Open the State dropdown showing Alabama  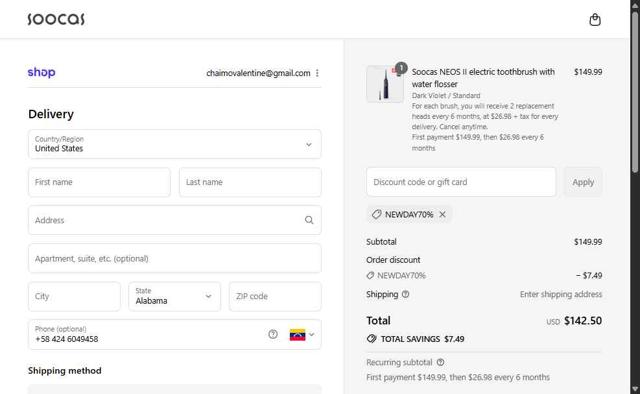coord(175,296)
